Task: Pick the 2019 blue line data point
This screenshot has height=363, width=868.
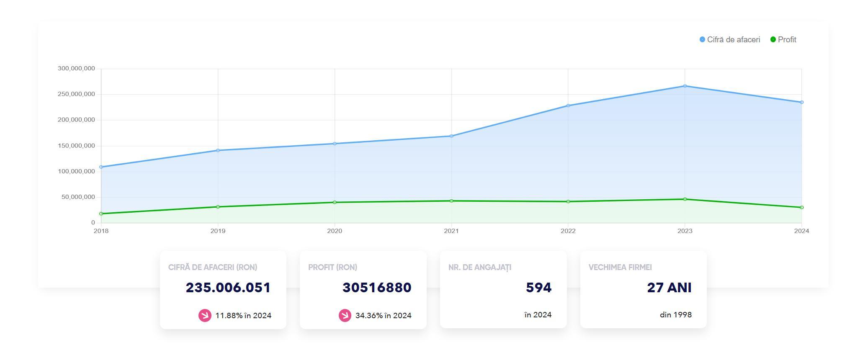Action: pyautogui.click(x=218, y=150)
